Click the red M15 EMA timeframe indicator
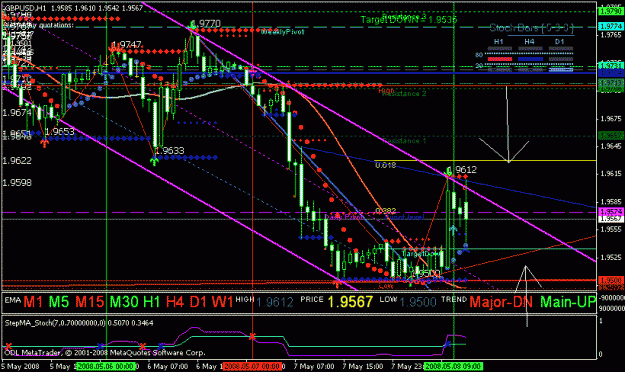Image resolution: width=625 pixels, height=372 pixels. [90, 302]
